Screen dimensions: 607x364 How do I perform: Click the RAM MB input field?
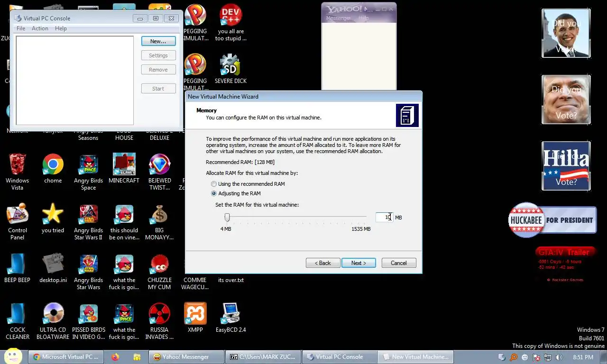click(x=384, y=217)
